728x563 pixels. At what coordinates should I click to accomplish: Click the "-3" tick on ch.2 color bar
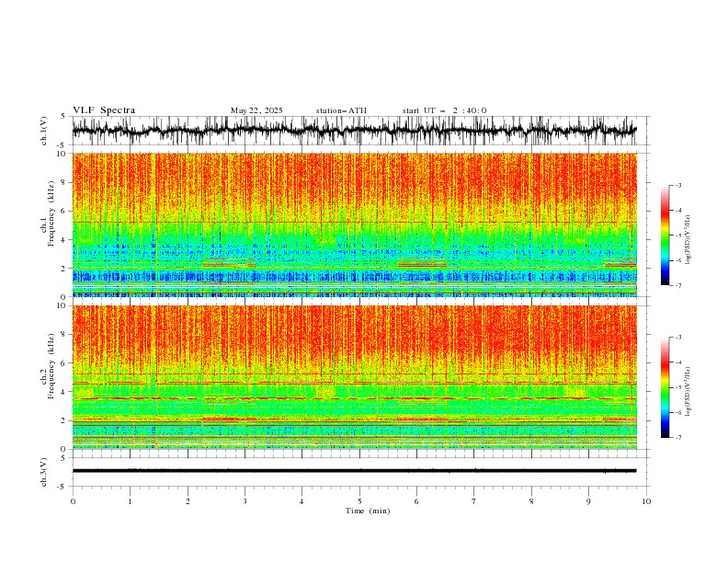click(x=677, y=338)
